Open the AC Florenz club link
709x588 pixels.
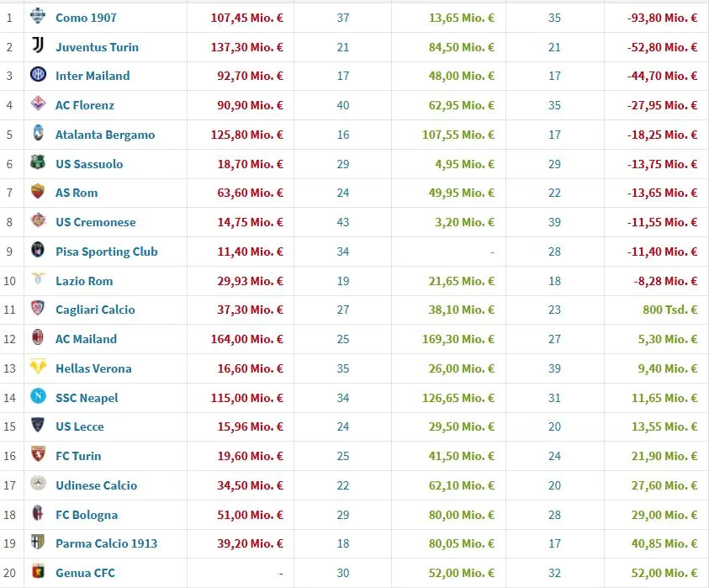(x=85, y=105)
